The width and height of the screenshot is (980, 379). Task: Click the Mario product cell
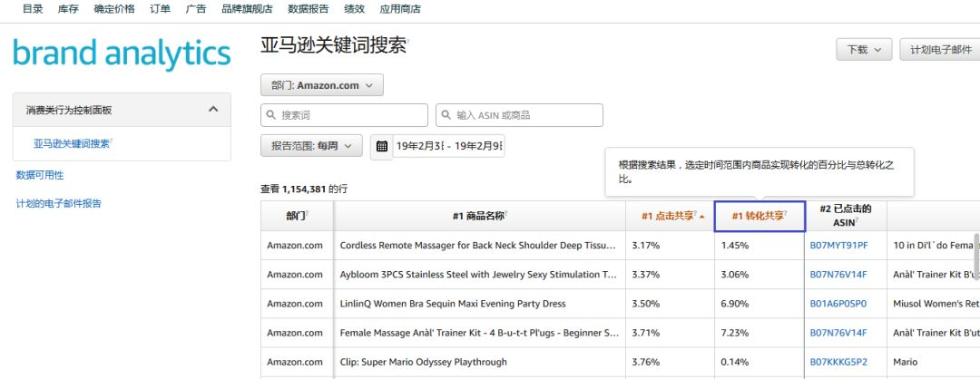(933, 362)
